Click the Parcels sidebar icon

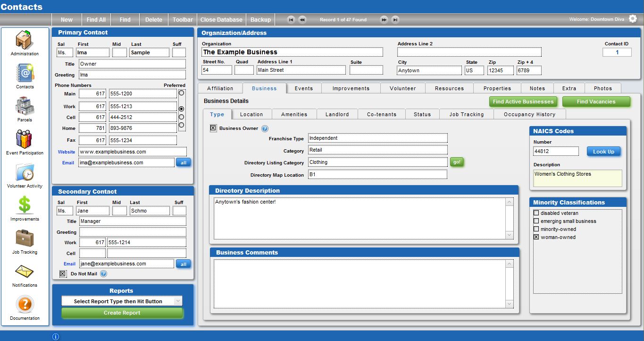click(x=25, y=106)
